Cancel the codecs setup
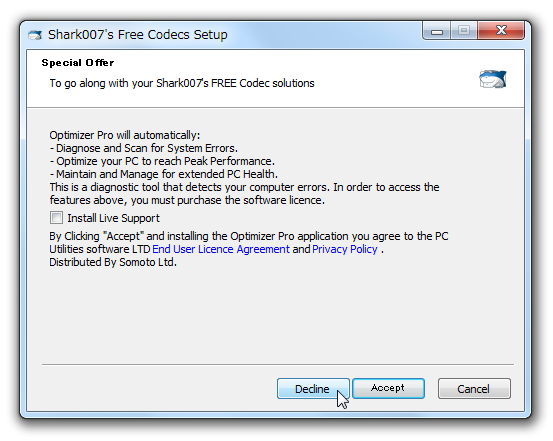Viewport: 553px width, 441px height. [474, 389]
